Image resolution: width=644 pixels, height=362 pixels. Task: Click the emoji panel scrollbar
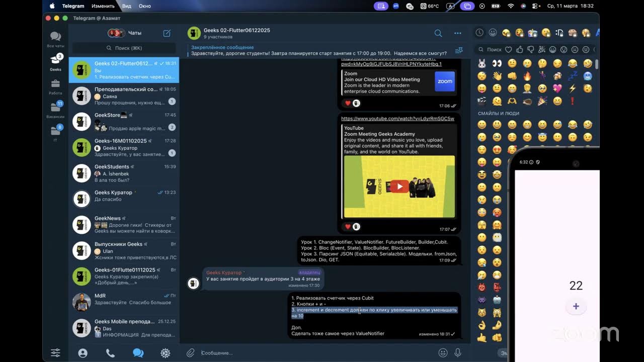pos(597,64)
